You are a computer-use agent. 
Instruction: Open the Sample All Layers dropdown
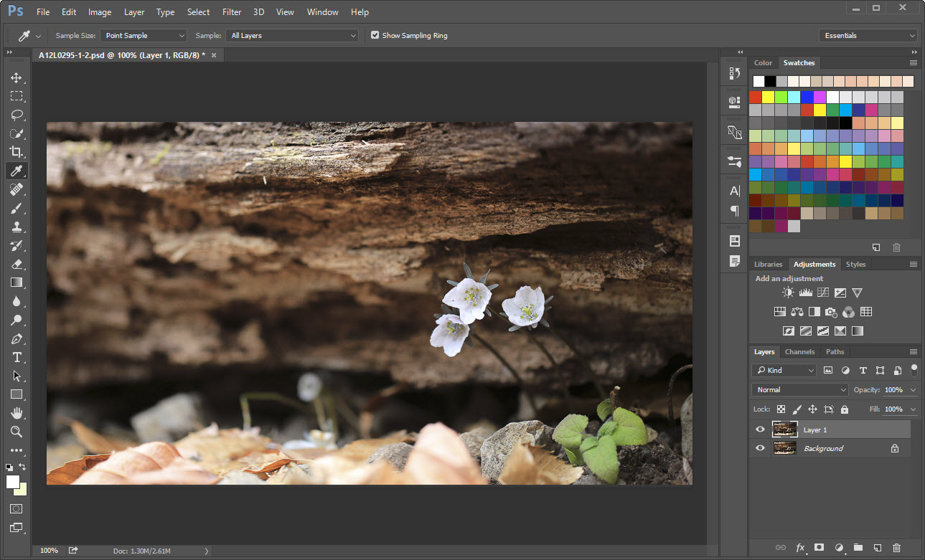(292, 35)
